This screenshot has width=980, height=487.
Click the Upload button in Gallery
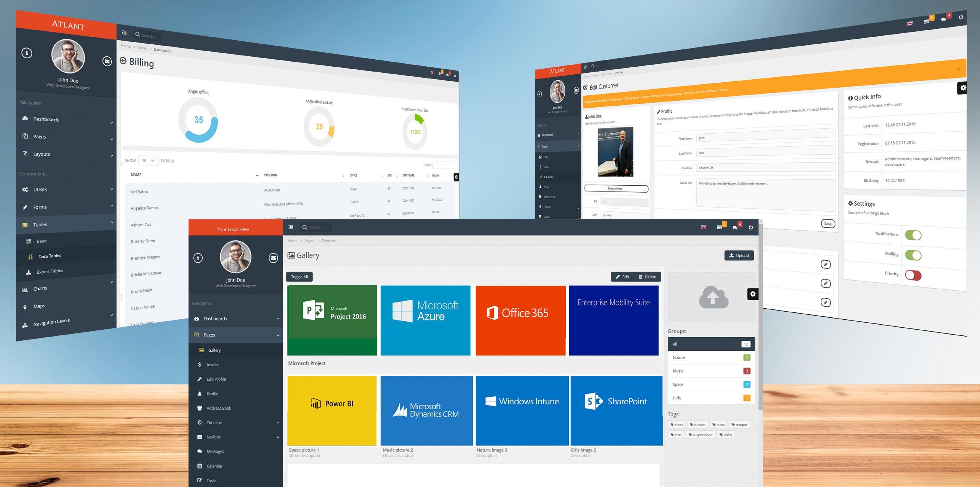click(x=739, y=256)
